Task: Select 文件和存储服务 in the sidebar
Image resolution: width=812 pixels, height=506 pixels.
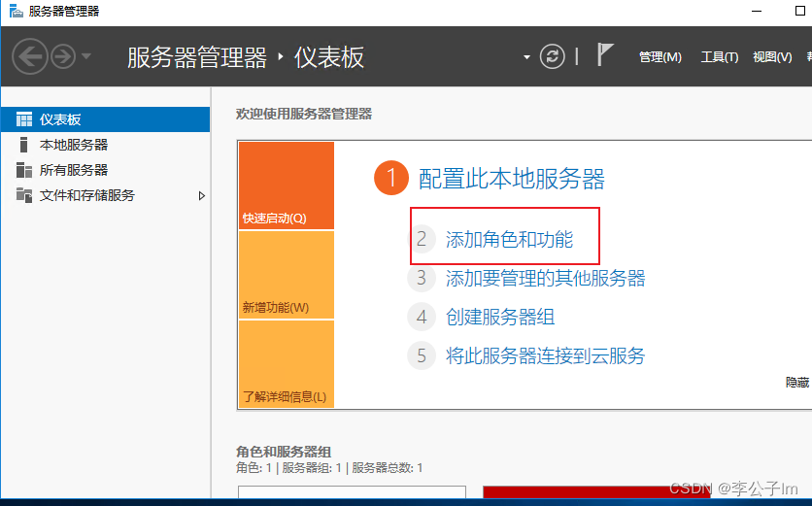Action: (106, 195)
